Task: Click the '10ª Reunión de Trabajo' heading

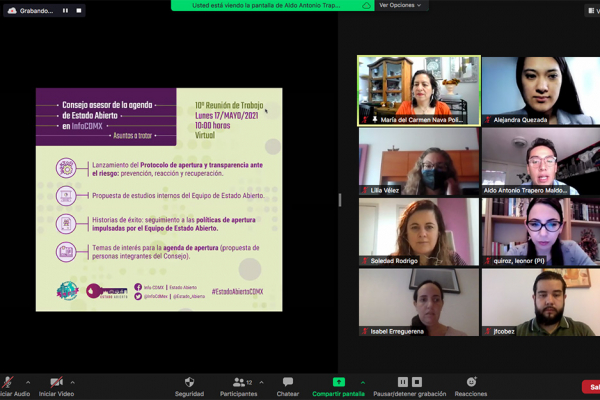Action: click(229, 105)
